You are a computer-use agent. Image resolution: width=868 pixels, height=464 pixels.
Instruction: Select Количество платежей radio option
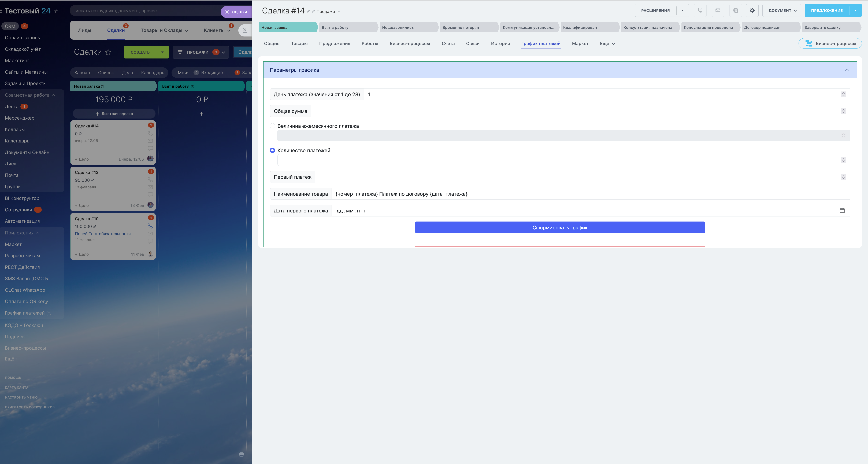pos(272,150)
